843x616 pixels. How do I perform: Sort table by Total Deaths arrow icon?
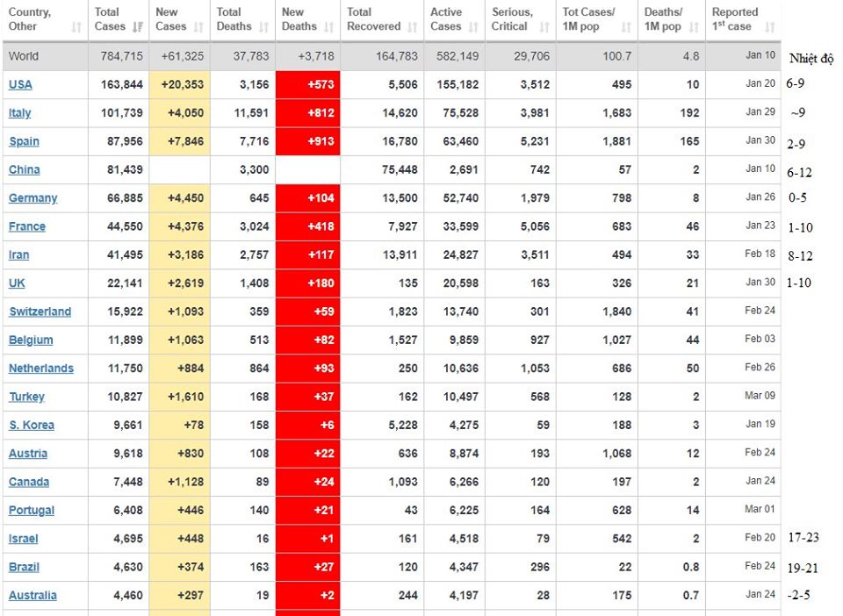263,27
